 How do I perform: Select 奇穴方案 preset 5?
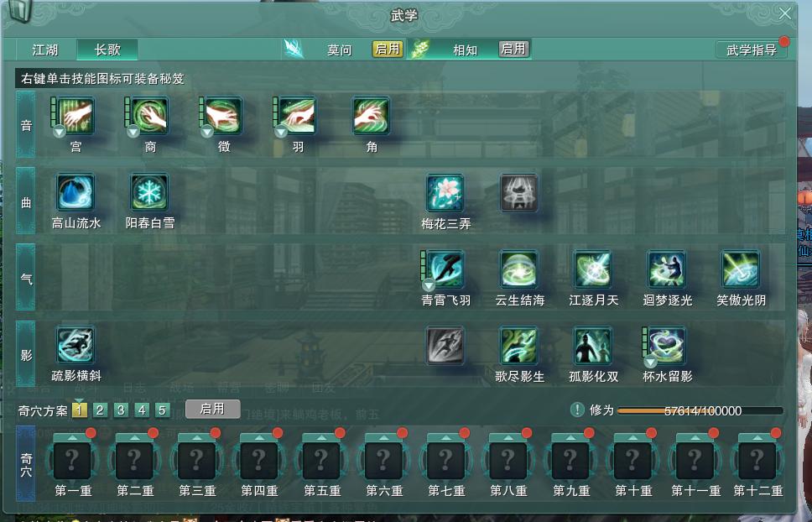(x=162, y=410)
